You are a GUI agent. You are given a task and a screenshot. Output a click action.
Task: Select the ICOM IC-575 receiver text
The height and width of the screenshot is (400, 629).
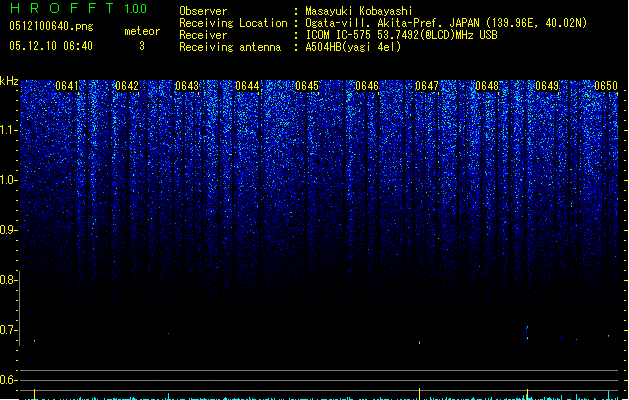click(401, 35)
